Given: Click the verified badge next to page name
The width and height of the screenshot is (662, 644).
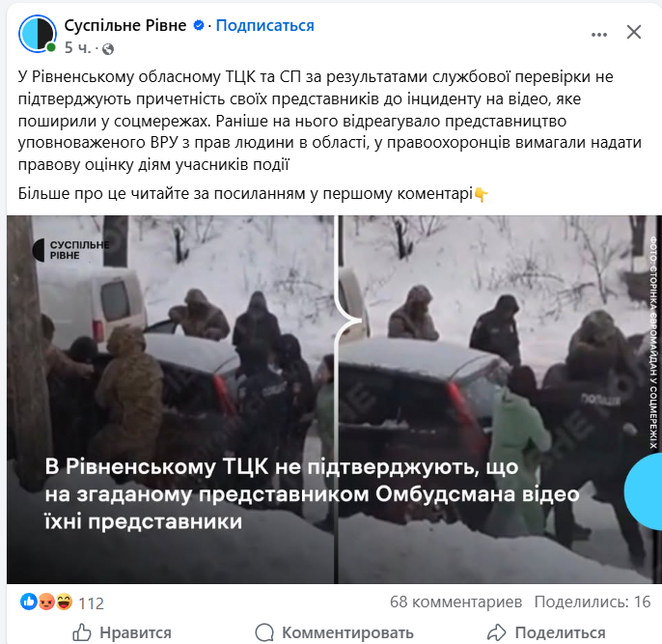Looking at the screenshot, I should click(x=199, y=25).
